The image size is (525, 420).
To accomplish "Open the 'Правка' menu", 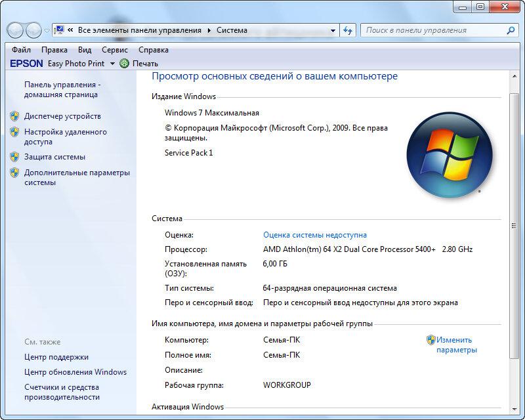I will [x=54, y=50].
